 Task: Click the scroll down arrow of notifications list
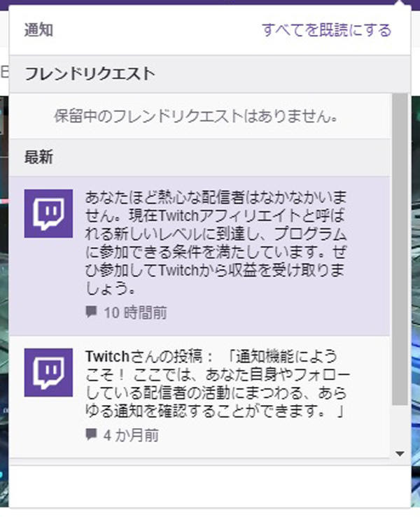coord(400,454)
